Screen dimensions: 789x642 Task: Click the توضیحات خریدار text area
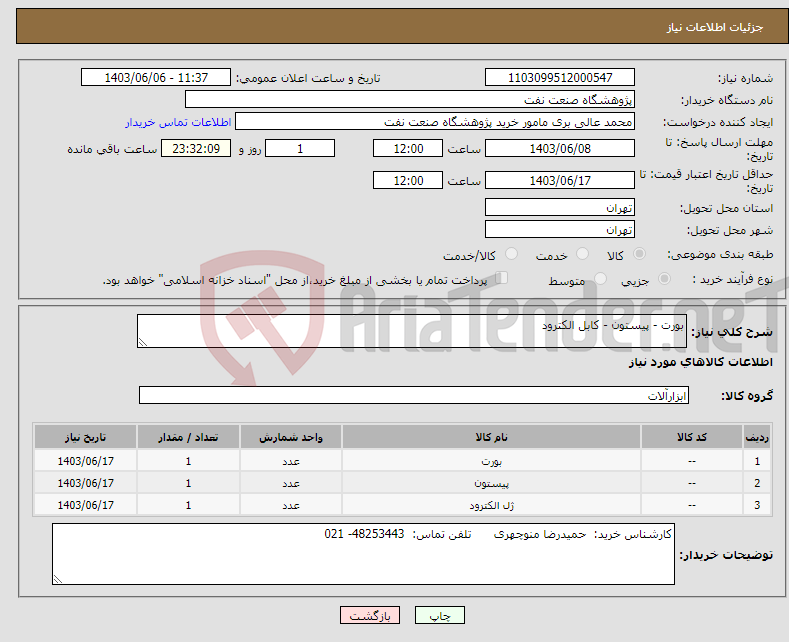pyautogui.click(x=363, y=554)
